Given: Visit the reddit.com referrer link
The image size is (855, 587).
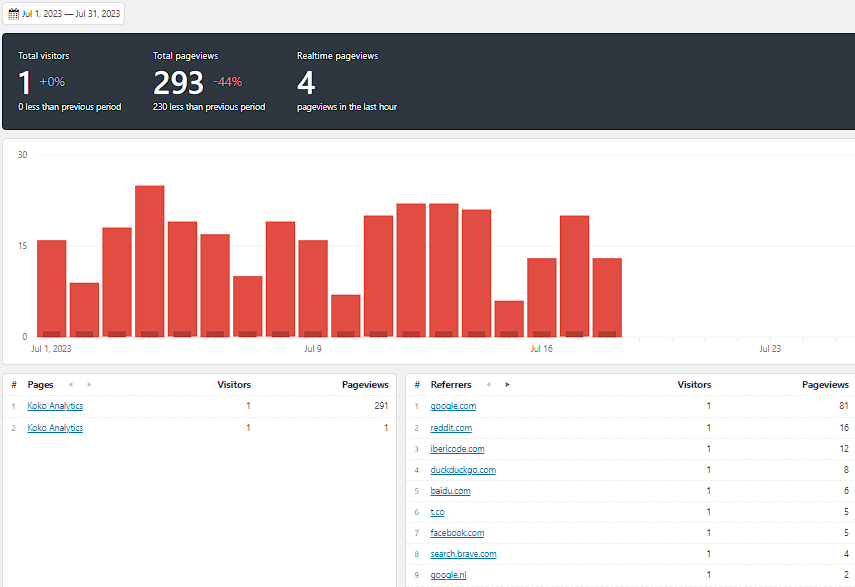Looking at the screenshot, I should point(451,427).
